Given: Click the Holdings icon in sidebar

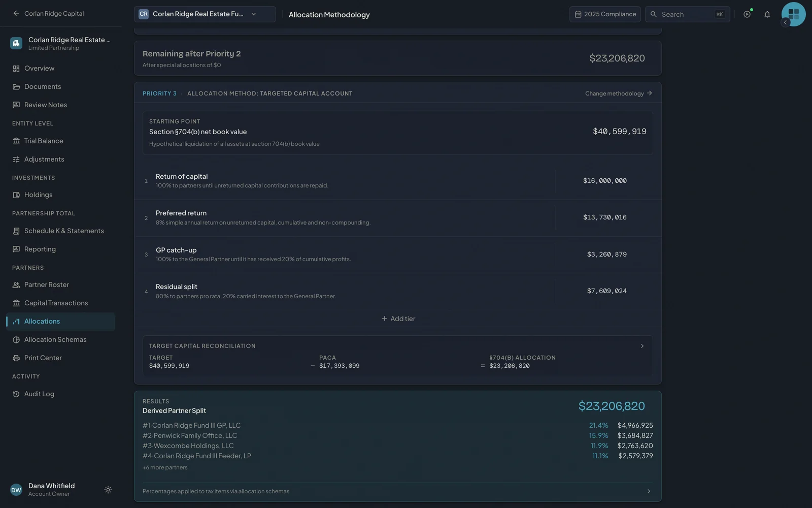Looking at the screenshot, I should pos(16,195).
